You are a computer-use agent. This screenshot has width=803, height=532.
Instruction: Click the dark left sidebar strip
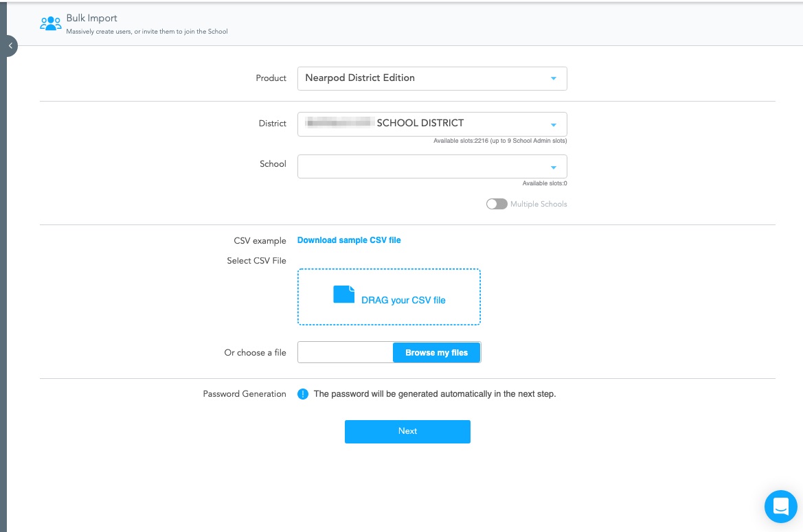click(x=3, y=275)
